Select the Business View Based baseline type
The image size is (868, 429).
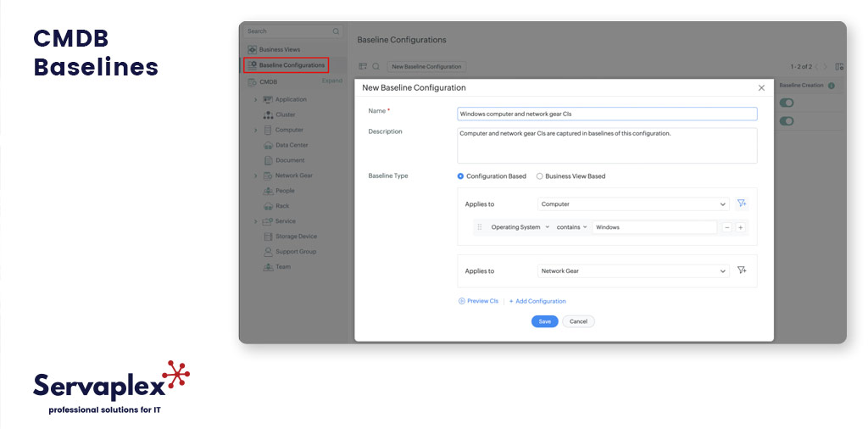pyautogui.click(x=540, y=176)
